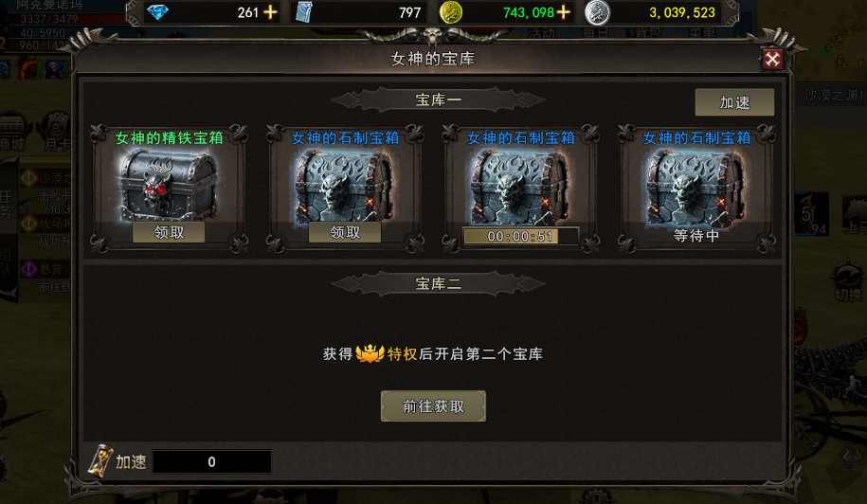Select the stone chest marked 等待中

[x=695, y=186]
